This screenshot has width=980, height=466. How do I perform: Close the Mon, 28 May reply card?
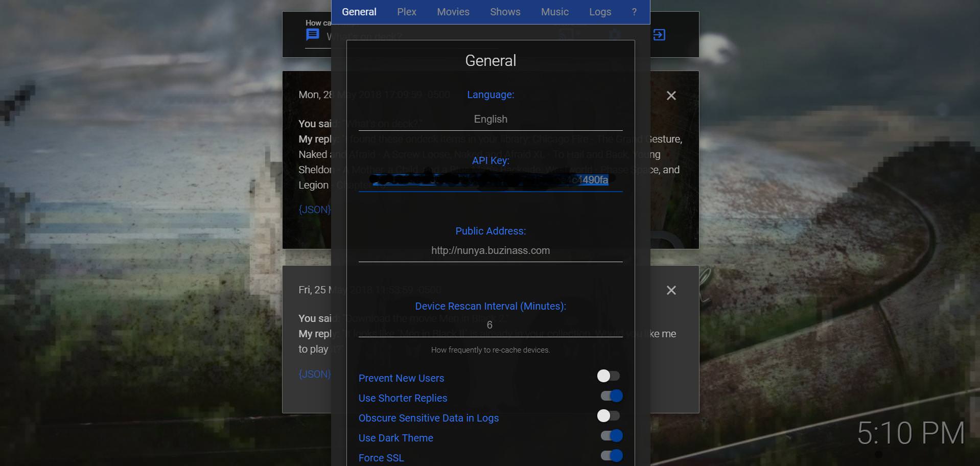point(671,96)
